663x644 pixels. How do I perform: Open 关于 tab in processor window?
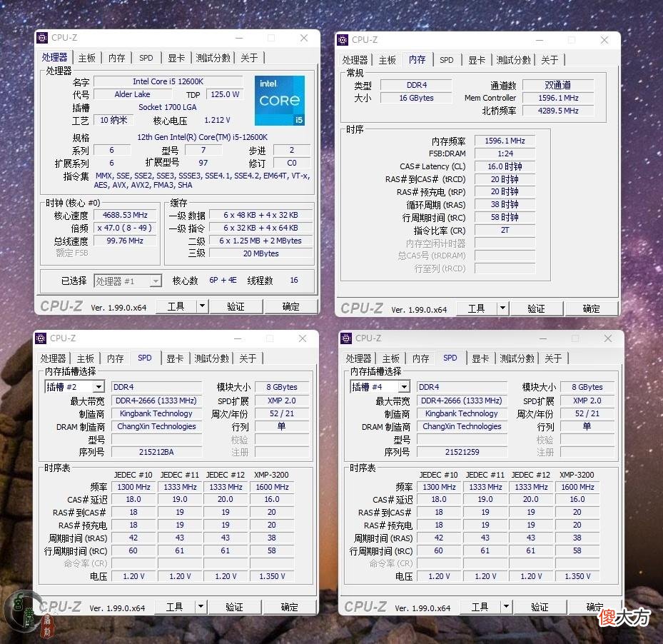(249, 58)
